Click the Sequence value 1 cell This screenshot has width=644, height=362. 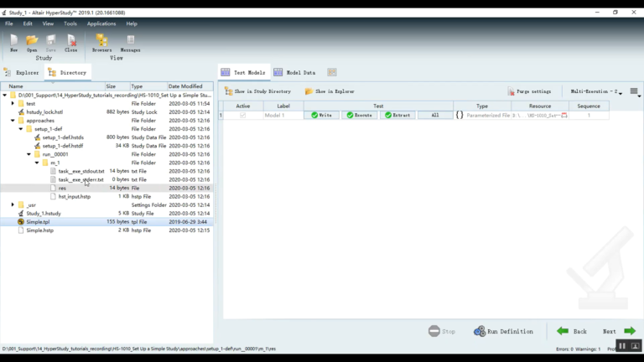click(x=589, y=116)
